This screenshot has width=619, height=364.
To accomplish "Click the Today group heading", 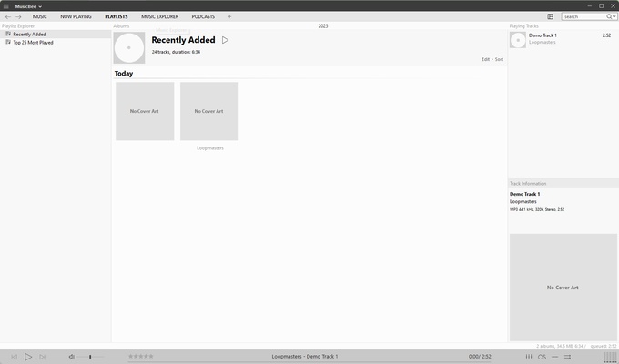I will pyautogui.click(x=124, y=74).
